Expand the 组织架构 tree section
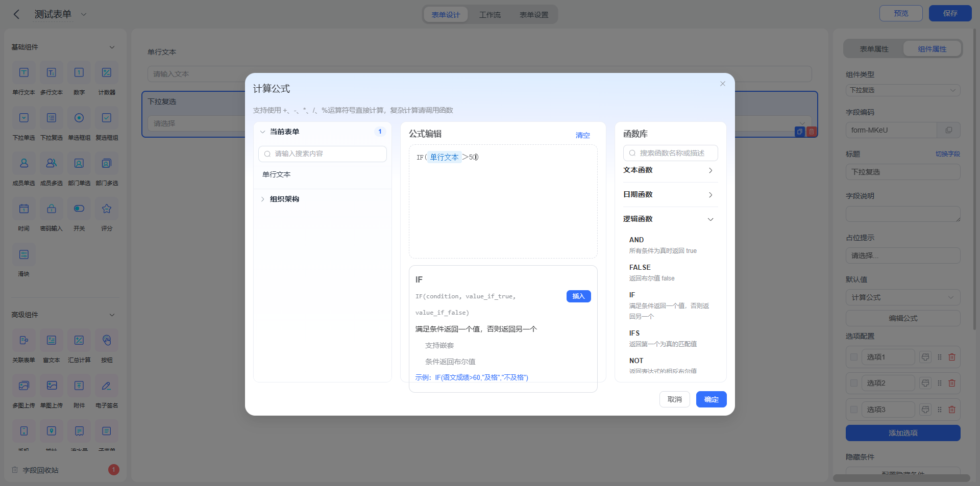980x486 pixels. 262,199
